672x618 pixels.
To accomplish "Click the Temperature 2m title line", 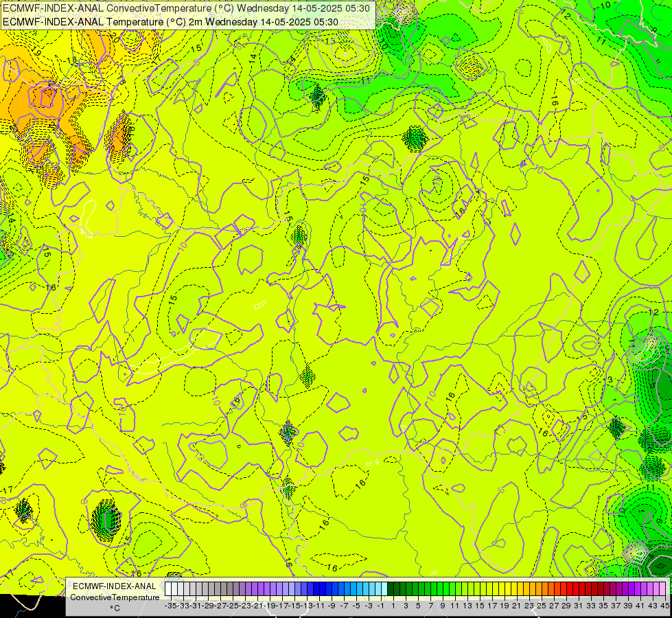I will (170, 22).
